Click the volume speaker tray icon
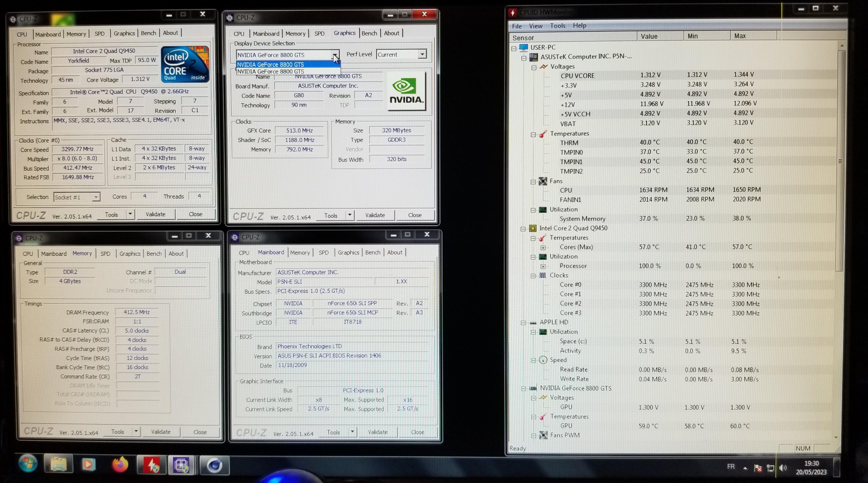 point(783,468)
